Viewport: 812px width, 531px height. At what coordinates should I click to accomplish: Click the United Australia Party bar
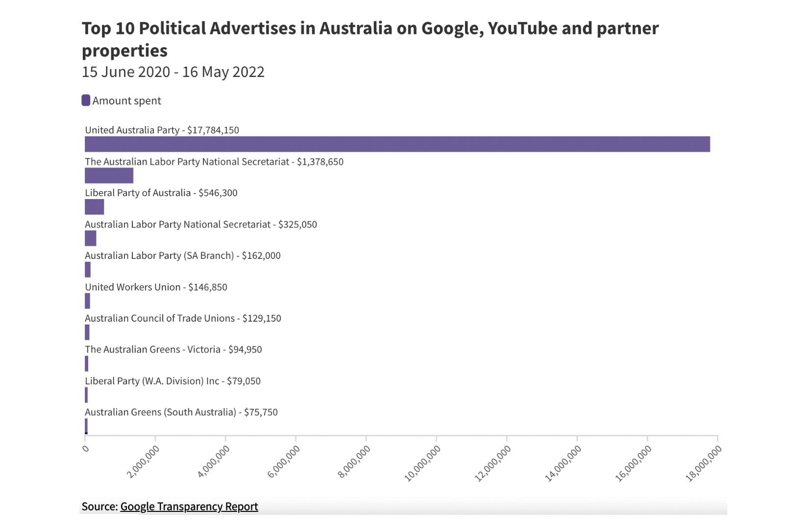(x=397, y=144)
